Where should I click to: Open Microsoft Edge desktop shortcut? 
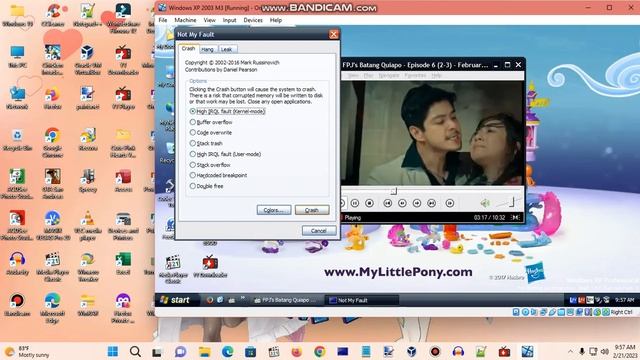(52, 308)
